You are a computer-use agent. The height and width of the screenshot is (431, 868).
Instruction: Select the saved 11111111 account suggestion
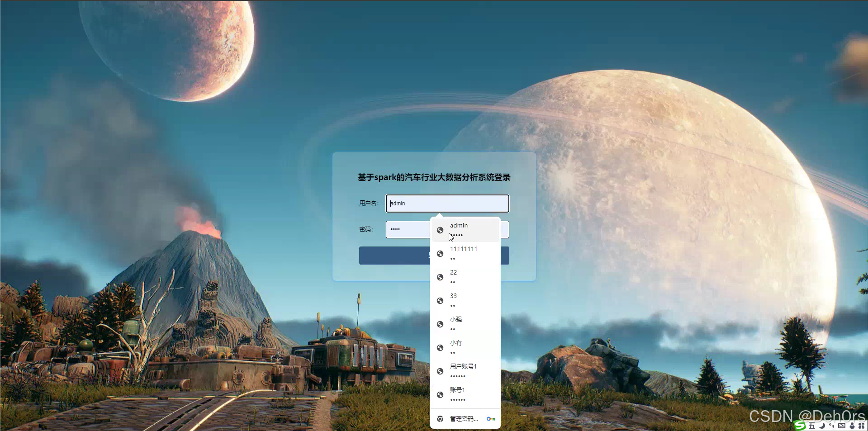click(x=465, y=254)
